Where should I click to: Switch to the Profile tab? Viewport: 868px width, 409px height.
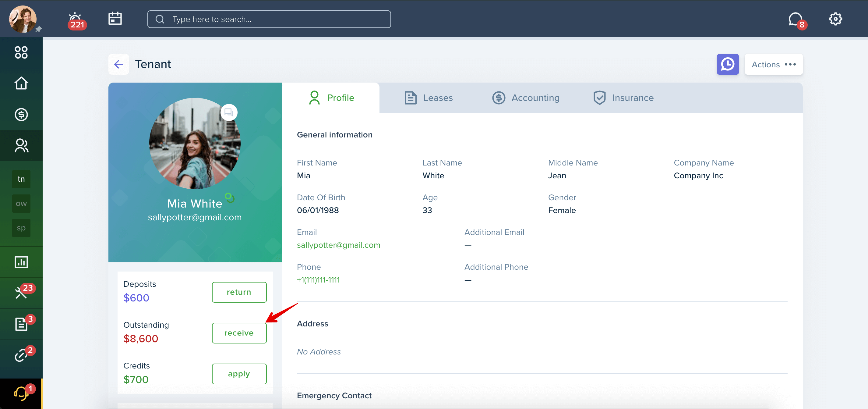click(331, 98)
